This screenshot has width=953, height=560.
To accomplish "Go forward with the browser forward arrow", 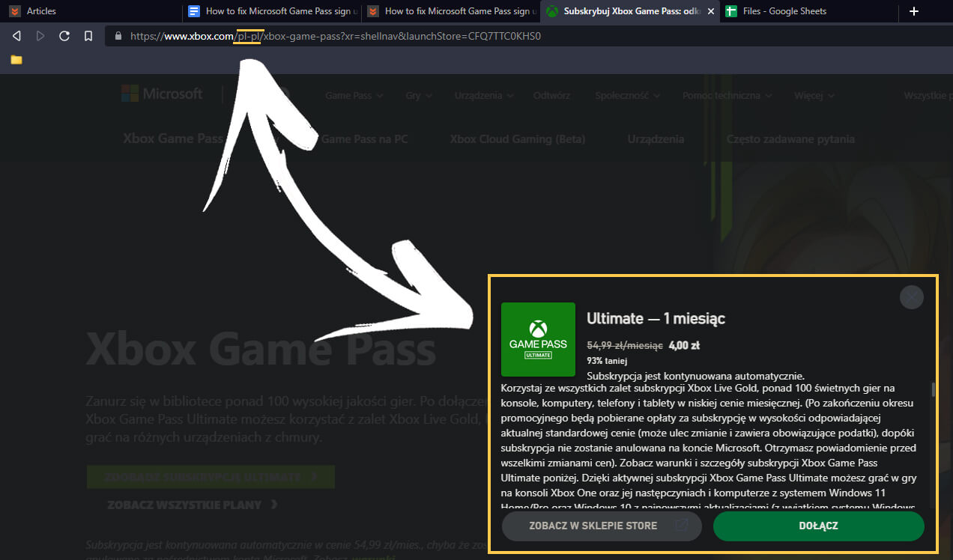I will click(x=40, y=36).
